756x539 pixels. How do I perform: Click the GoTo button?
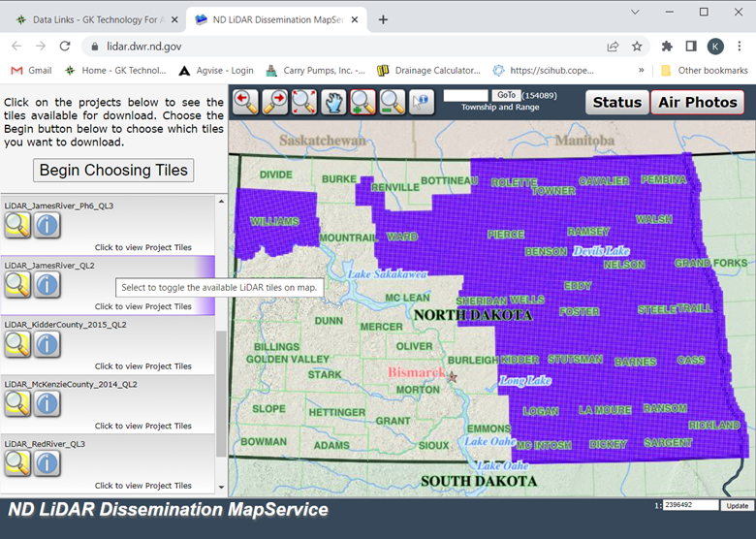(x=506, y=95)
